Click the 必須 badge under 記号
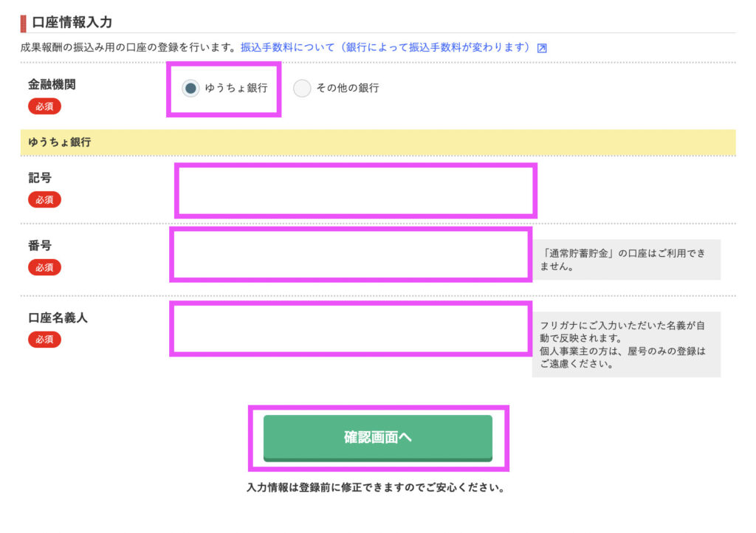 tap(44, 199)
